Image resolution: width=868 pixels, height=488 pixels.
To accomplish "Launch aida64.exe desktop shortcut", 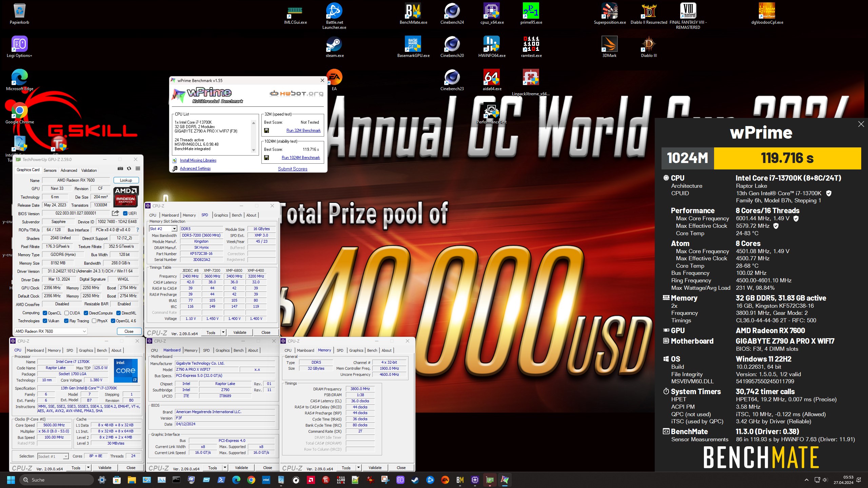I will (x=492, y=80).
